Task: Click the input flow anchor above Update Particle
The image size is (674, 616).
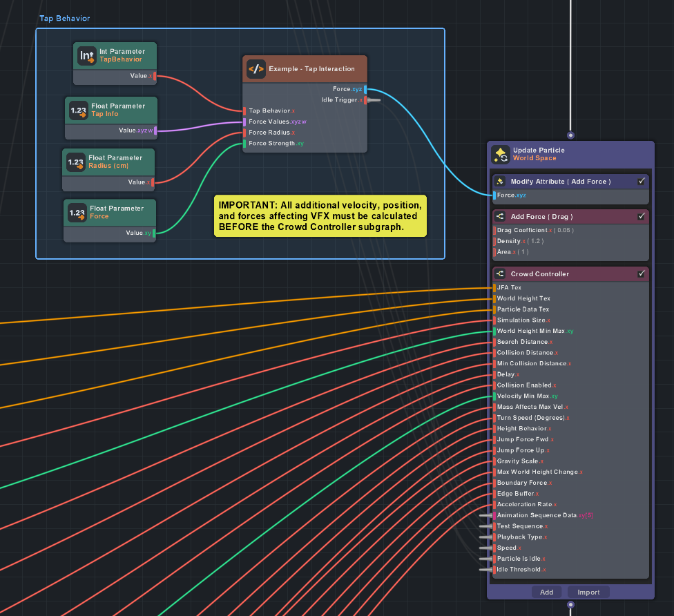Action: pos(570,135)
